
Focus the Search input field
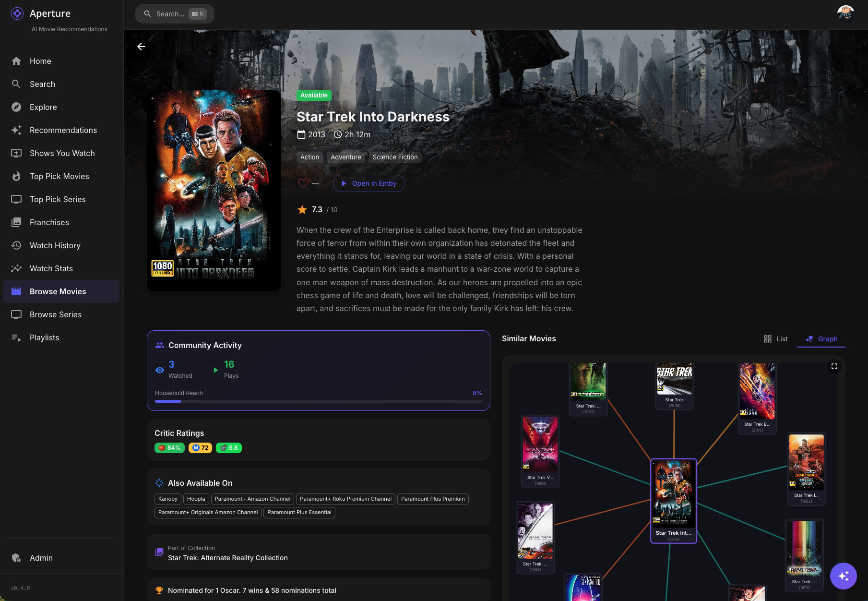[175, 14]
